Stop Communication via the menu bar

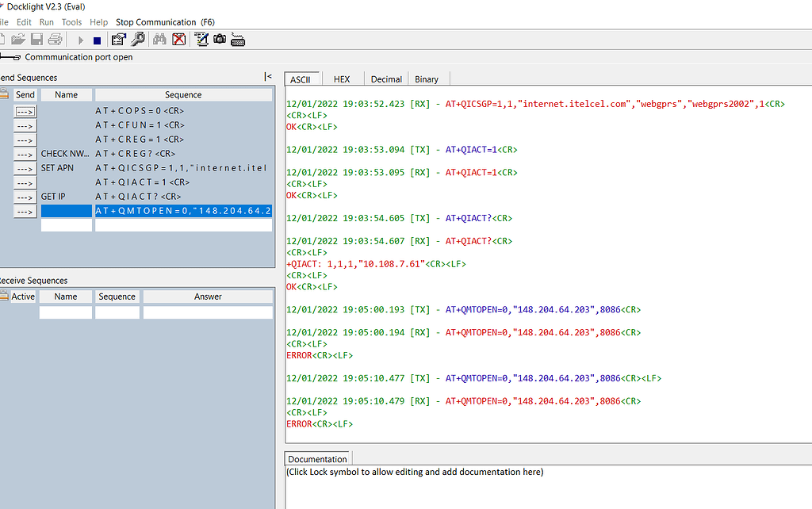click(155, 21)
